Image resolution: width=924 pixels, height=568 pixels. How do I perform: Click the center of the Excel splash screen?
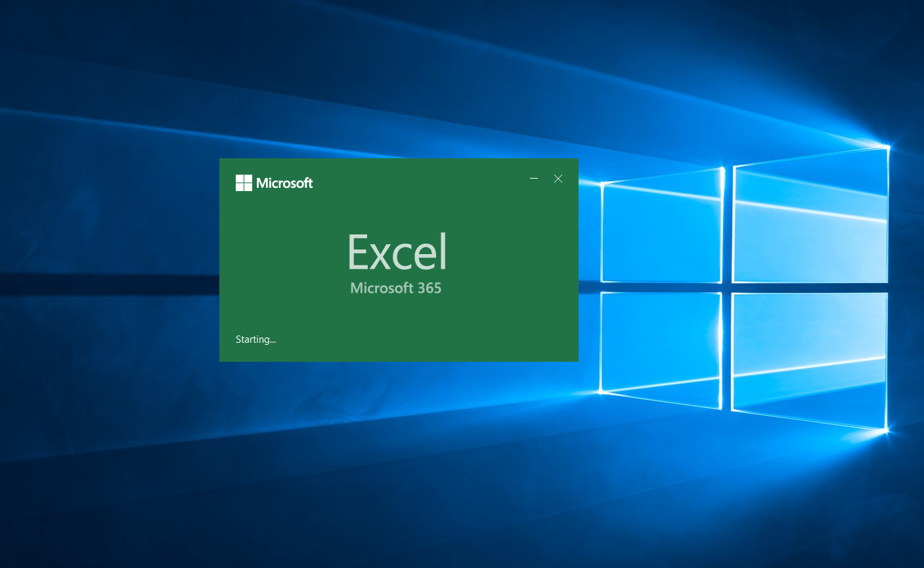(x=399, y=259)
